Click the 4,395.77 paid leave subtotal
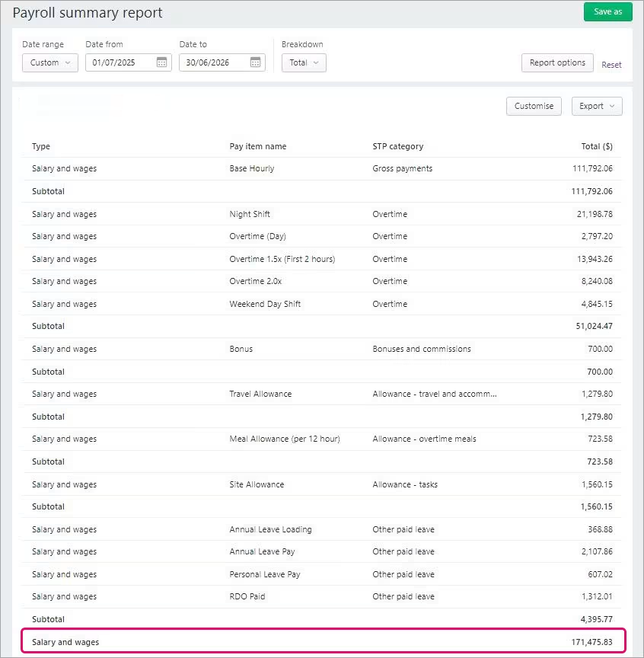 597,619
